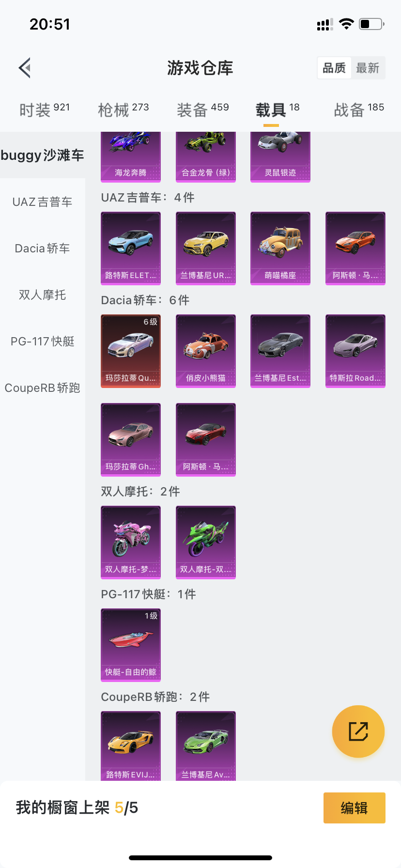This screenshot has height=868, width=401.
Task: Open the 快艇-自由的鲸 boat item
Action: tap(131, 645)
